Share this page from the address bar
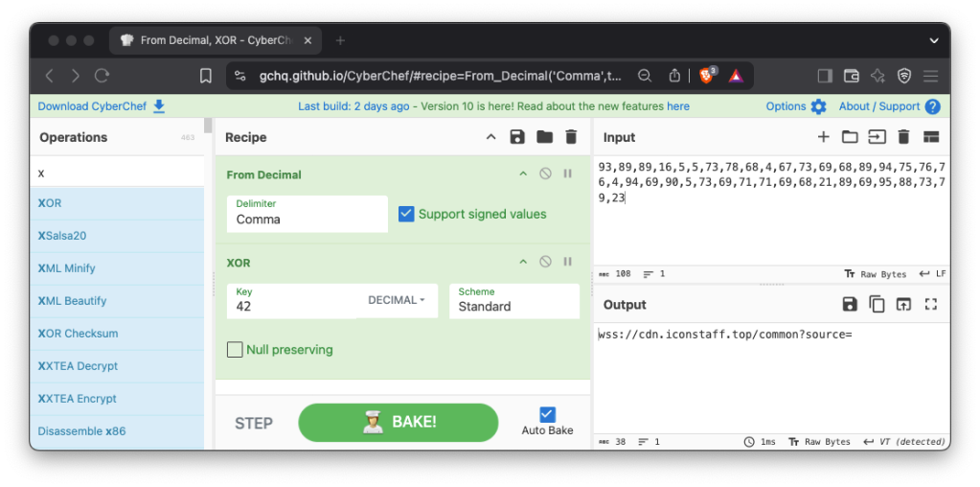 pos(674,76)
